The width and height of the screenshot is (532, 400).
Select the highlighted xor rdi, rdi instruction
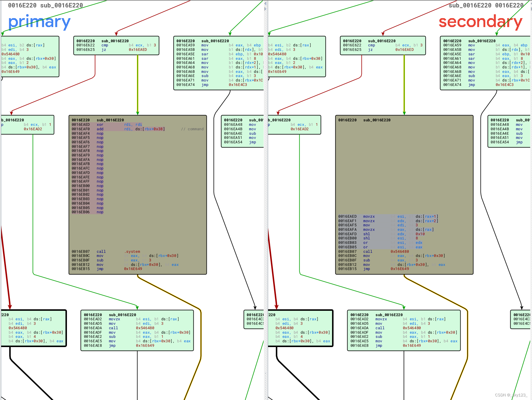click(x=119, y=124)
